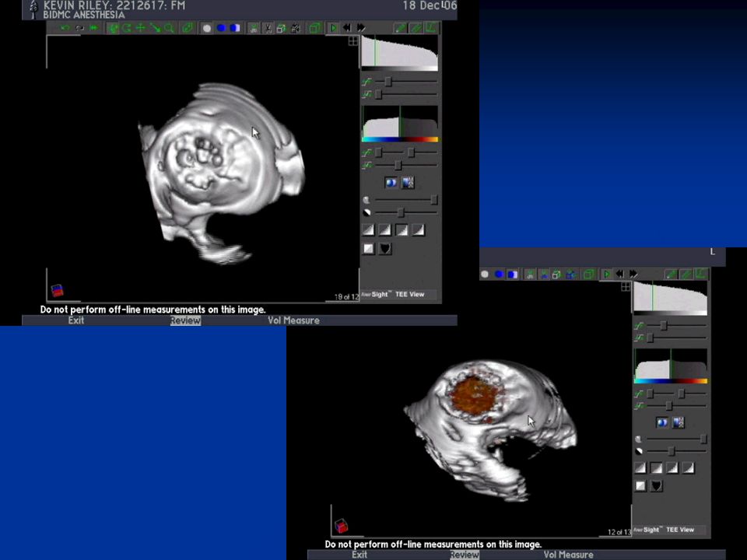
Task: Click Sight TEE View label in upper panel
Action: 398,294
